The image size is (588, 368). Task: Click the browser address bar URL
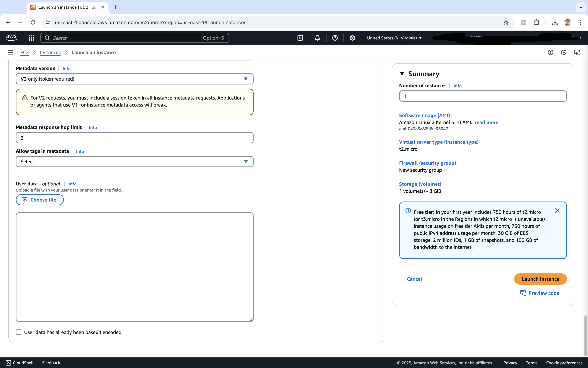click(151, 22)
